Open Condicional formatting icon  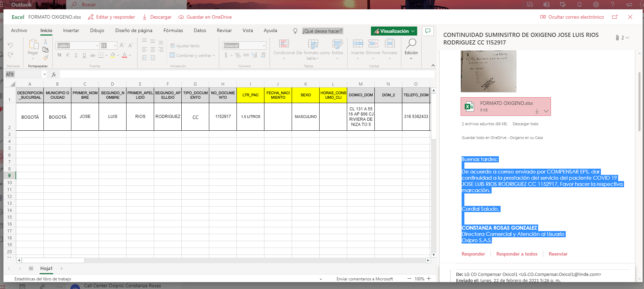[x=284, y=44]
